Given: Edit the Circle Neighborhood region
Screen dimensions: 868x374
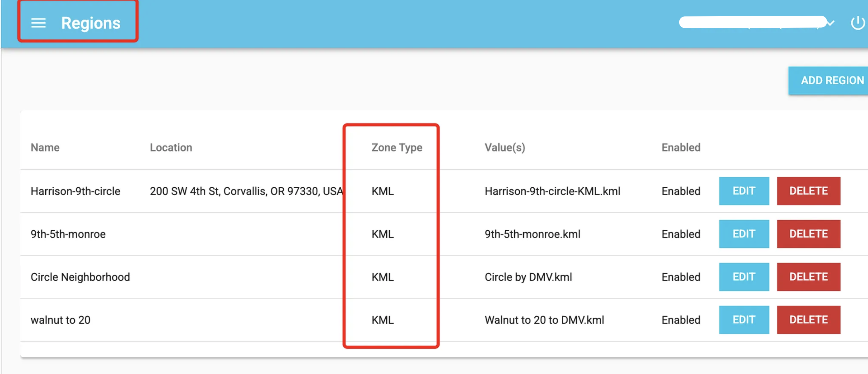Looking at the screenshot, I should point(744,277).
